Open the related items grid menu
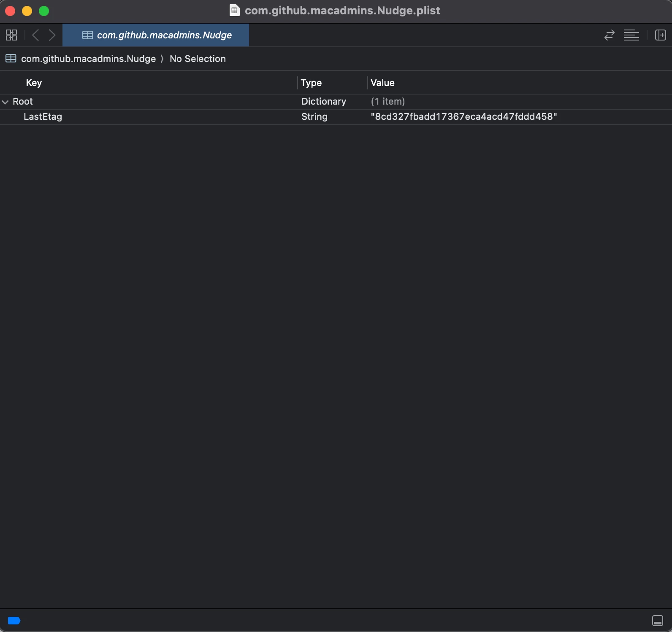This screenshot has height=632, width=672. point(11,35)
